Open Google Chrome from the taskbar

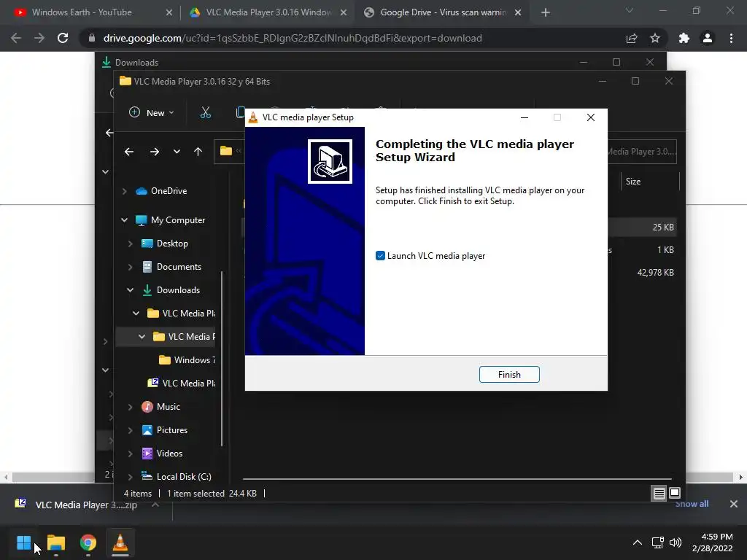88,542
